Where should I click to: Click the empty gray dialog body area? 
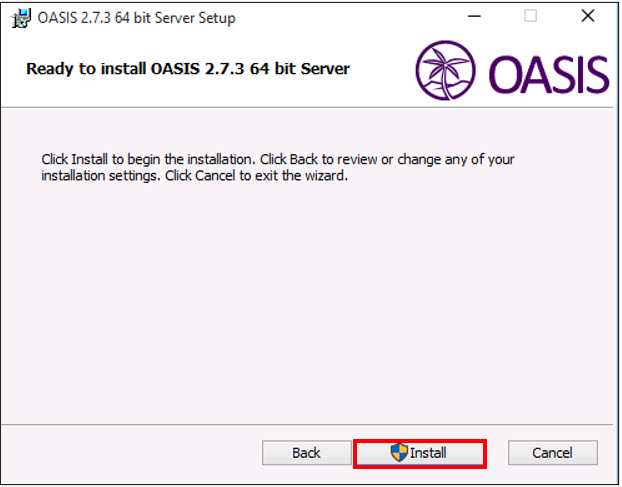[x=307, y=297]
